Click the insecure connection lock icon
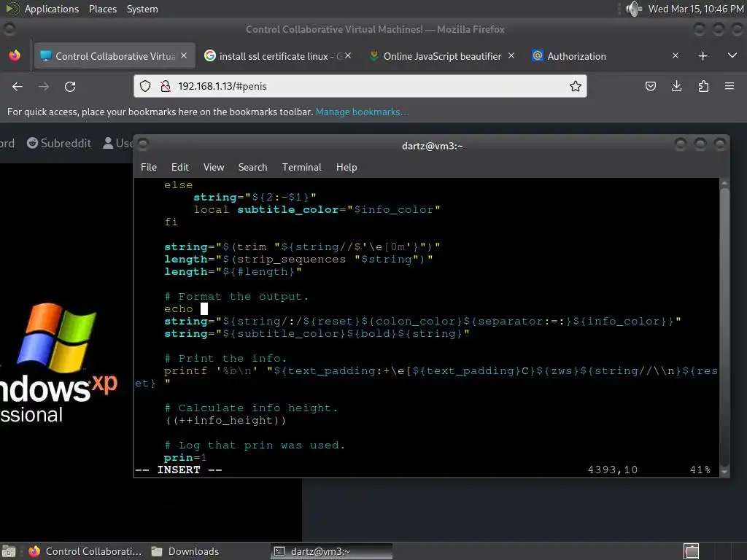The image size is (747, 560). point(166,86)
